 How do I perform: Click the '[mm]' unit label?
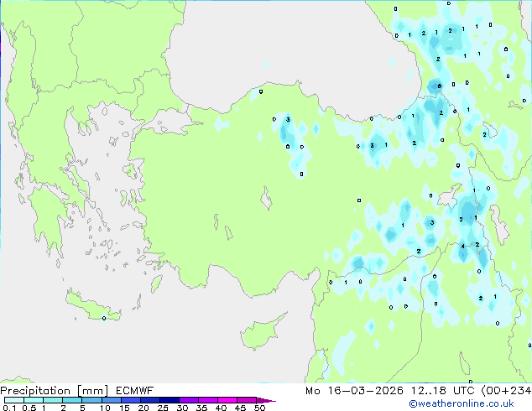point(92,391)
